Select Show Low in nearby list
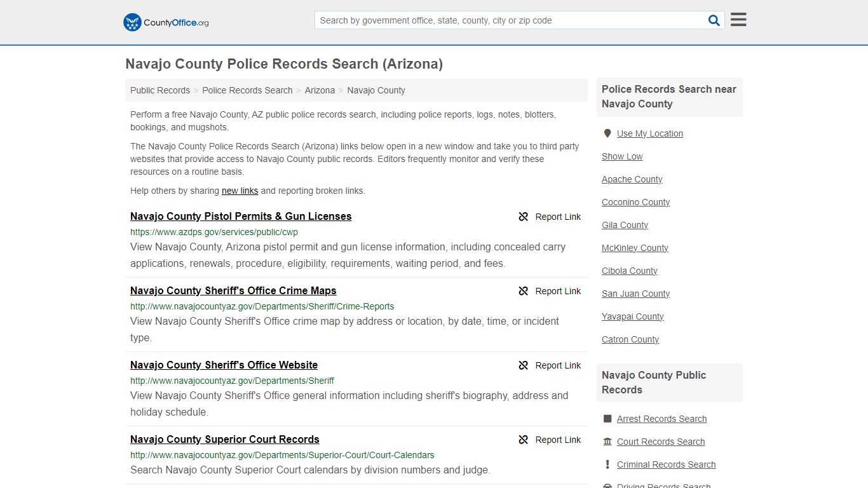This screenshot has width=868, height=488. point(622,156)
